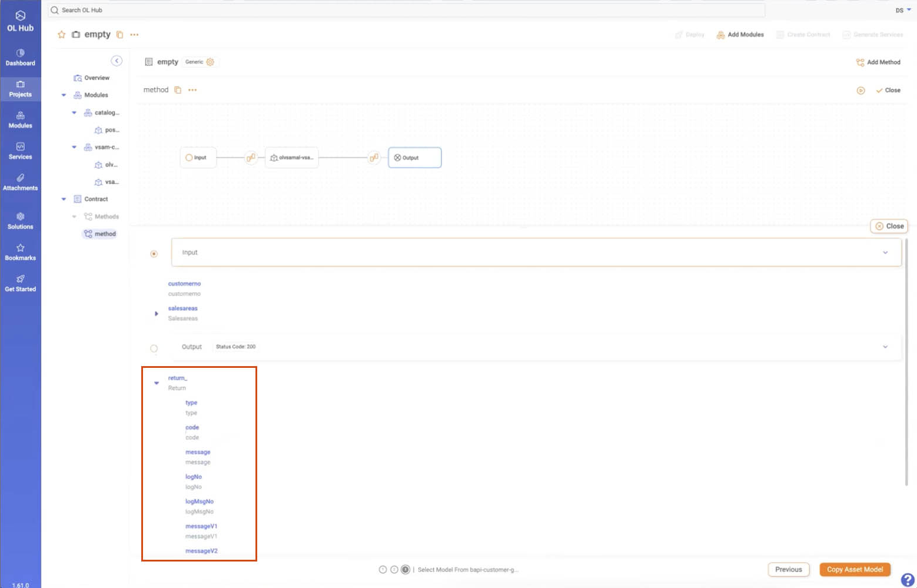Open the OL Hub home logo
The height and width of the screenshot is (588, 917).
click(20, 21)
